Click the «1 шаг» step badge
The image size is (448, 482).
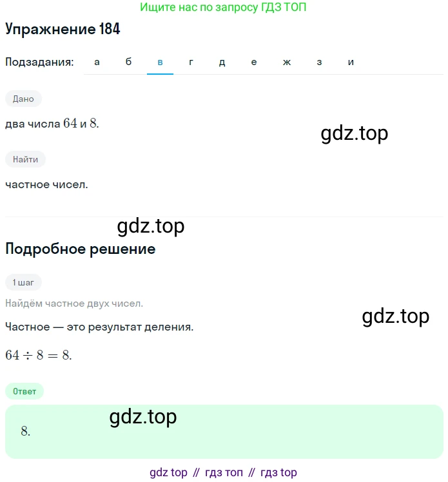23,282
